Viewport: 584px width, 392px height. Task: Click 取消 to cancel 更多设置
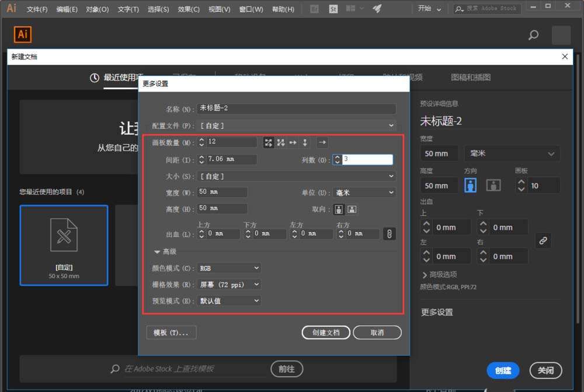pyautogui.click(x=377, y=332)
